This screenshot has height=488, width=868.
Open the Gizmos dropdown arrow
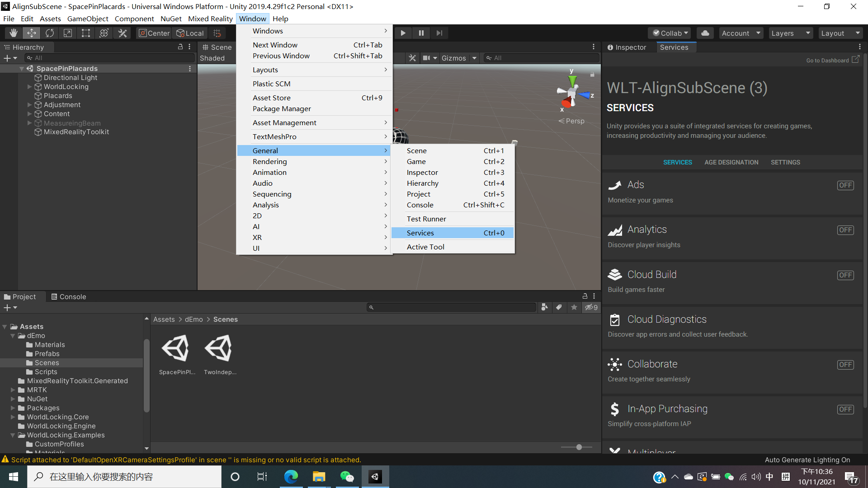tap(474, 58)
